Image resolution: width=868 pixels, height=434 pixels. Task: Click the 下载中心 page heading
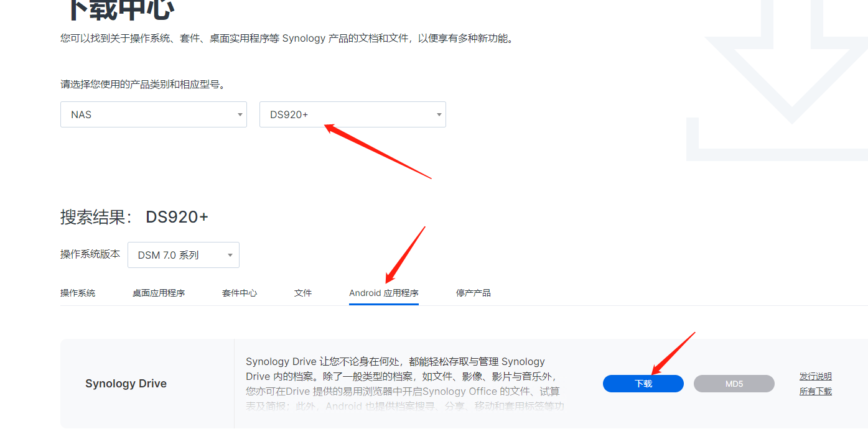[x=118, y=9]
